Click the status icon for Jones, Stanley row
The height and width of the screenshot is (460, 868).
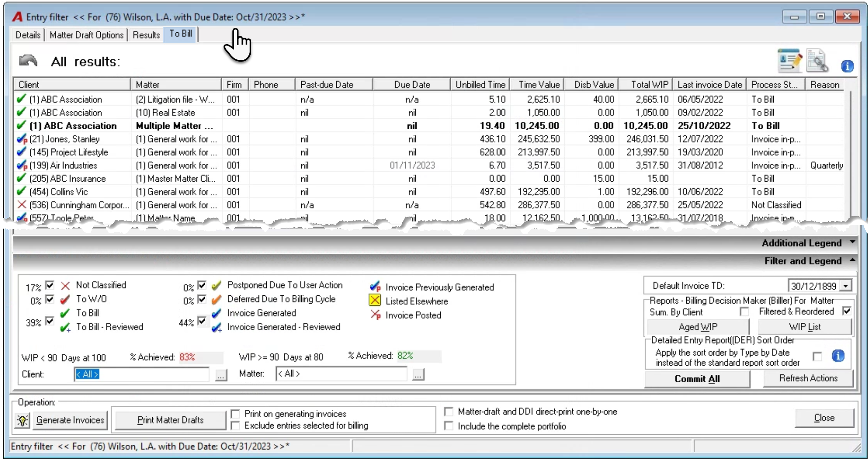[22, 139]
